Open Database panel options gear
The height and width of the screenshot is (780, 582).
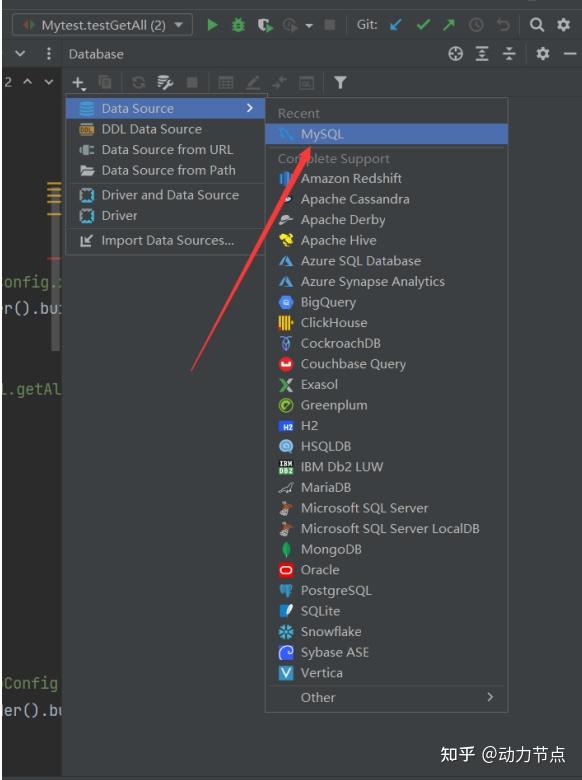tap(542, 54)
